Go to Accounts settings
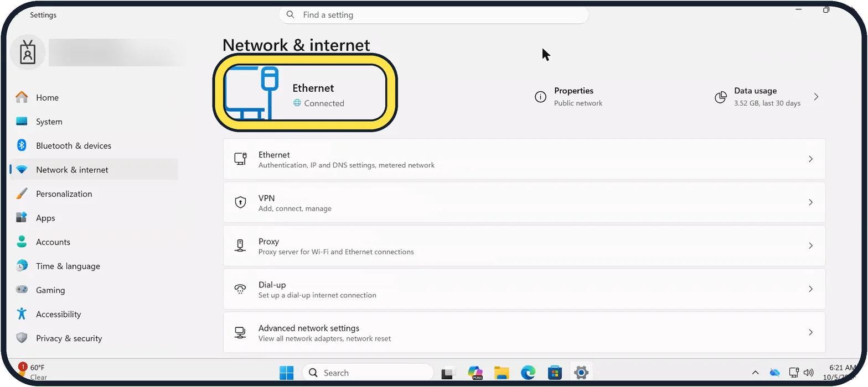 point(93,242)
